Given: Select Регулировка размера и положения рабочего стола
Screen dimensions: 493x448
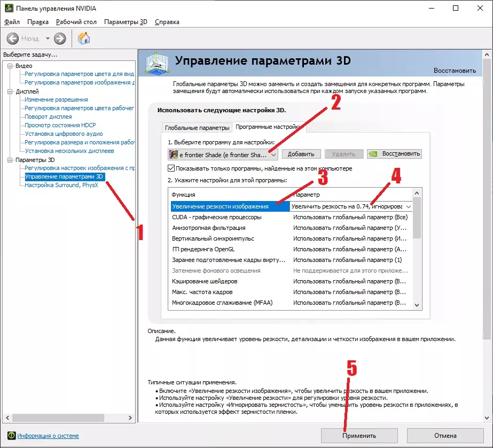Looking at the screenshot, I should (80, 143).
